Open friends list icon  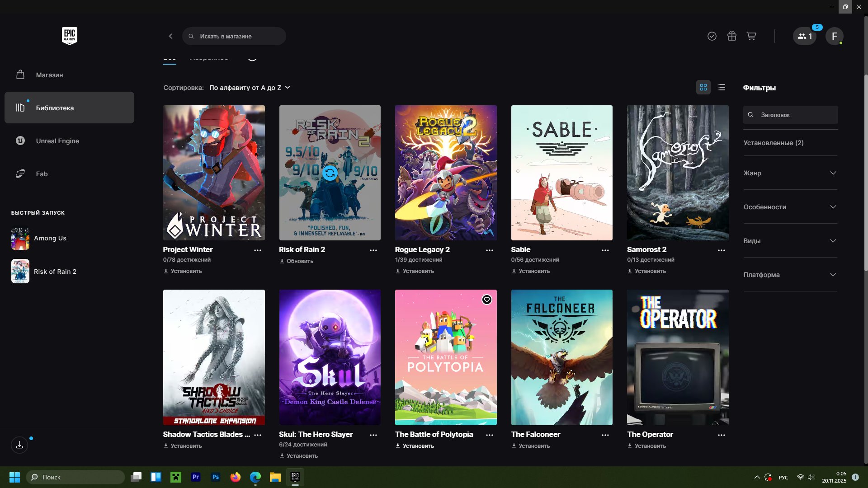804,36
